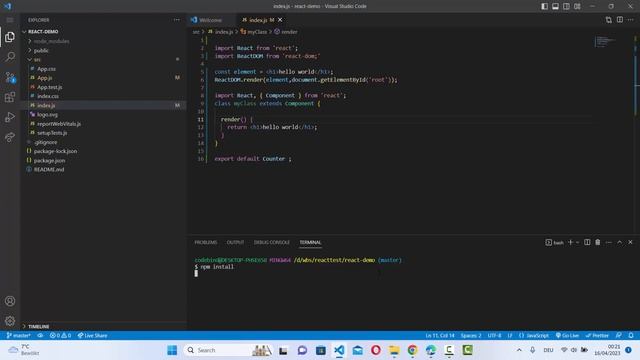The height and width of the screenshot is (360, 640).
Task: Expand the TIMELINE section
Action: (x=39, y=327)
